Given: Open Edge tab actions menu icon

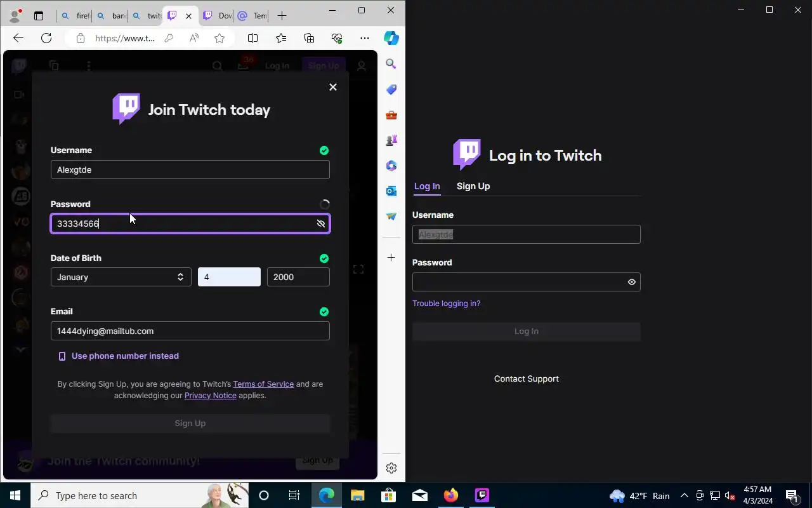Looking at the screenshot, I should click(x=39, y=16).
